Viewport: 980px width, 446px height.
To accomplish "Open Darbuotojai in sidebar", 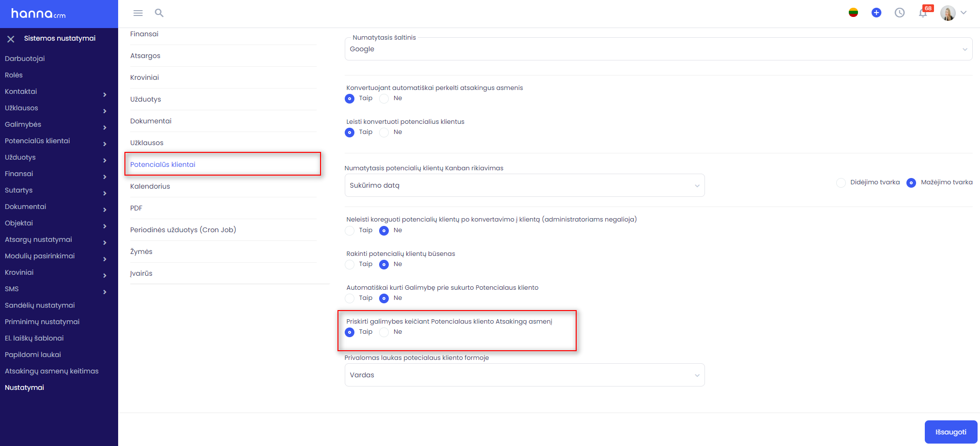I will 25,59.
